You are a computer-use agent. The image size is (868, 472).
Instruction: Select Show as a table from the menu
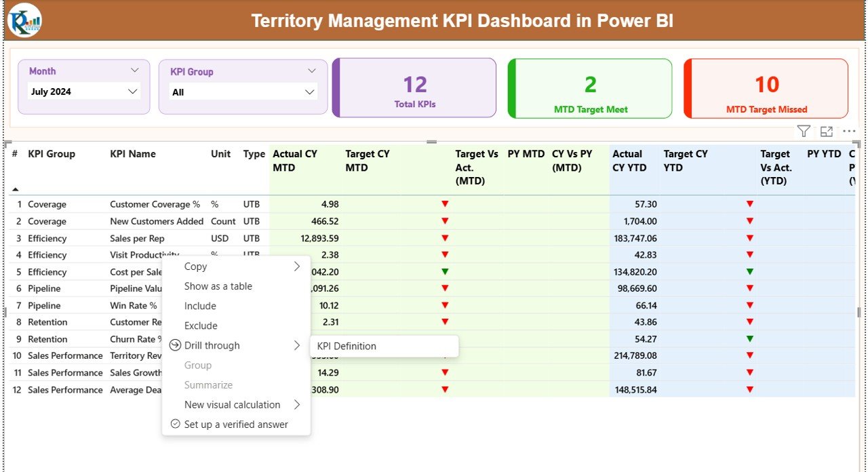pos(218,286)
